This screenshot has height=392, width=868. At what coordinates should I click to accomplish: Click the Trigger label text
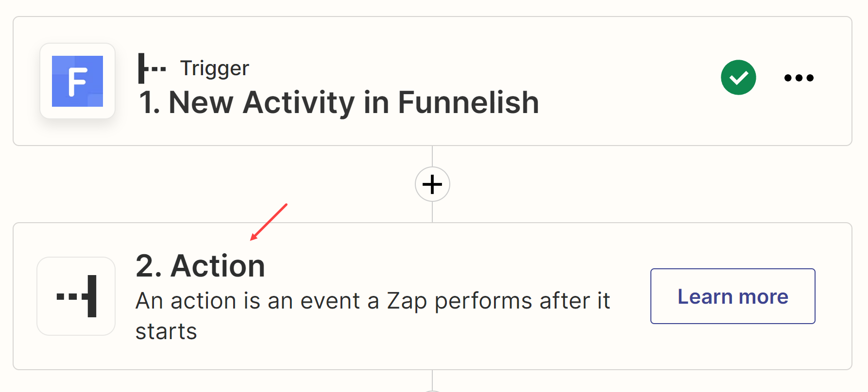pyautogui.click(x=214, y=68)
